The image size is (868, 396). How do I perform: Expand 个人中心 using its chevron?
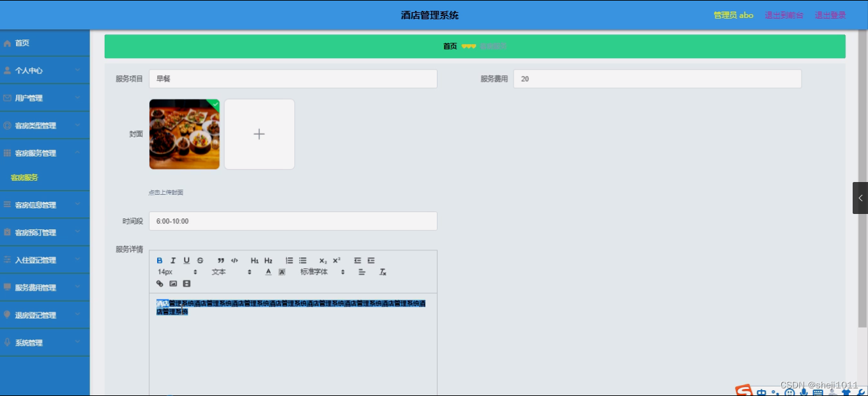tap(77, 70)
